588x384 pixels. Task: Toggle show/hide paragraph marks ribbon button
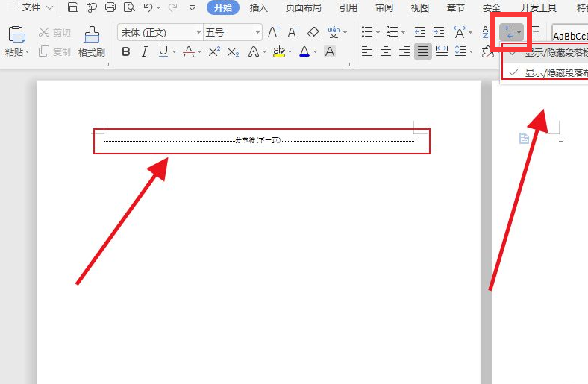click(508, 32)
